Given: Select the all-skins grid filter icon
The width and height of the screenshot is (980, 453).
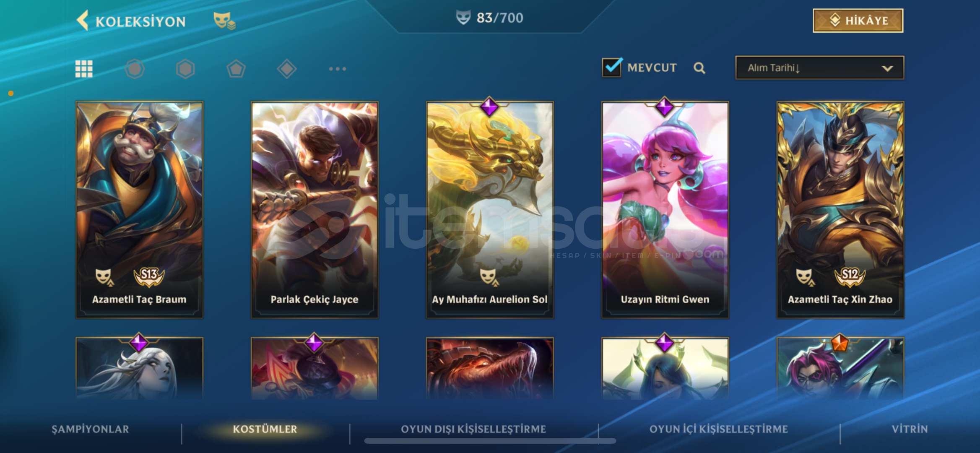Looking at the screenshot, I should pos(84,69).
